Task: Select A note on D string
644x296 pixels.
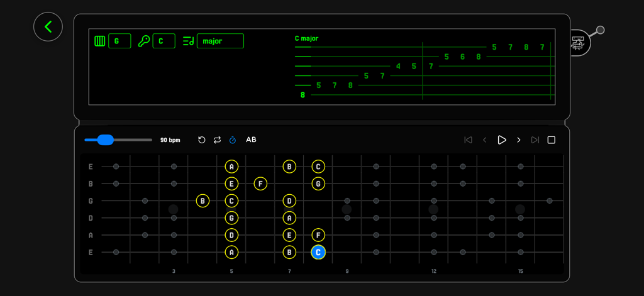Action: point(289,218)
